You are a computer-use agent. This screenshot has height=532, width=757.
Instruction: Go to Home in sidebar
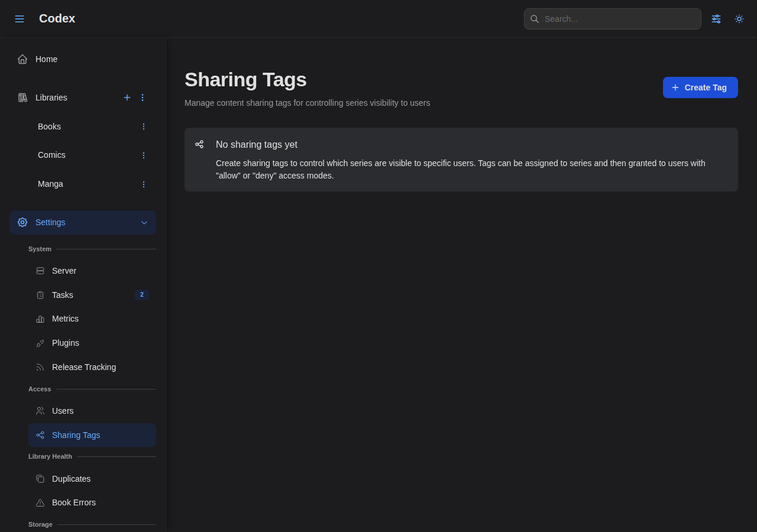pos(83,59)
